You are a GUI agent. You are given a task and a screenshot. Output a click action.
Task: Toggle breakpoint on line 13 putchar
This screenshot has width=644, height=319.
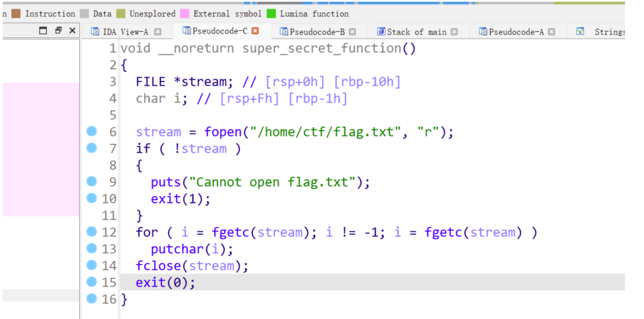pyautogui.click(x=92, y=248)
